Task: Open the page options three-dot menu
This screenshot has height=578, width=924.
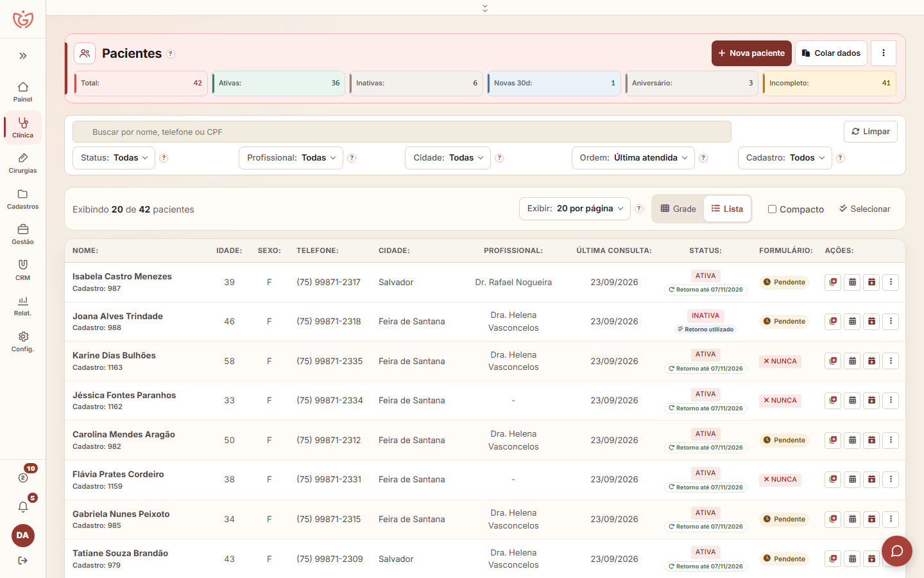Action: [x=884, y=53]
